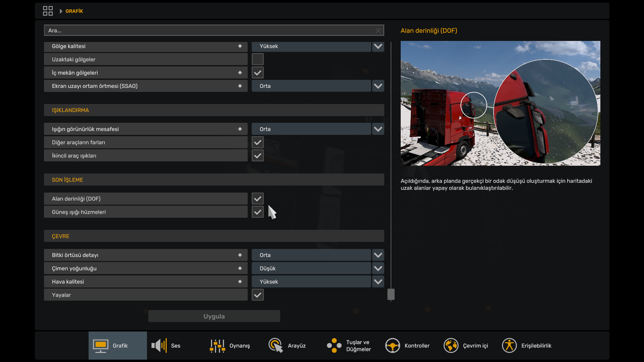Select İkincil araç ışıkları setting row
Image resolution: width=644 pixels, height=362 pixels.
click(146, 156)
